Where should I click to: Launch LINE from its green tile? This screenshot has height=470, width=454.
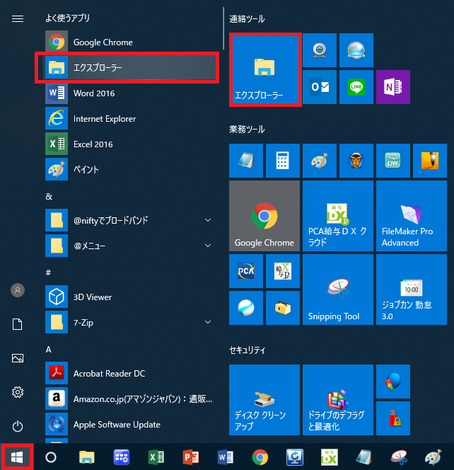click(x=356, y=87)
